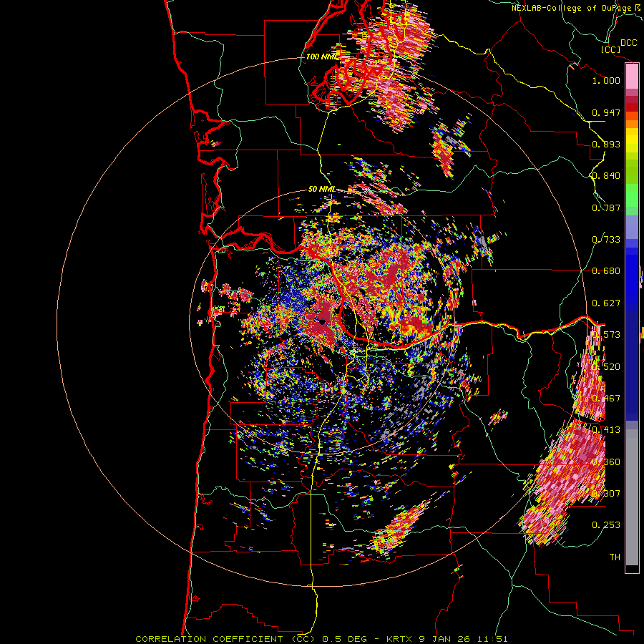Click the 0.947 scale value

606,112
